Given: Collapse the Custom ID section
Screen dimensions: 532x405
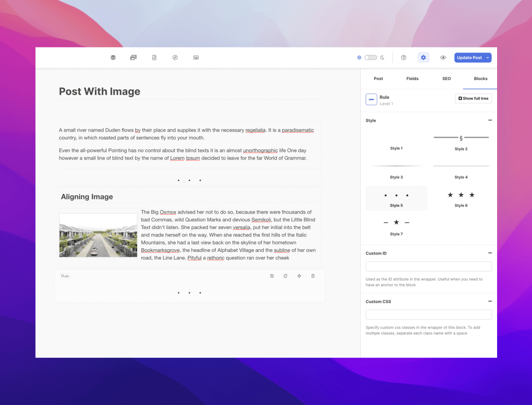Looking at the screenshot, I should coord(490,253).
